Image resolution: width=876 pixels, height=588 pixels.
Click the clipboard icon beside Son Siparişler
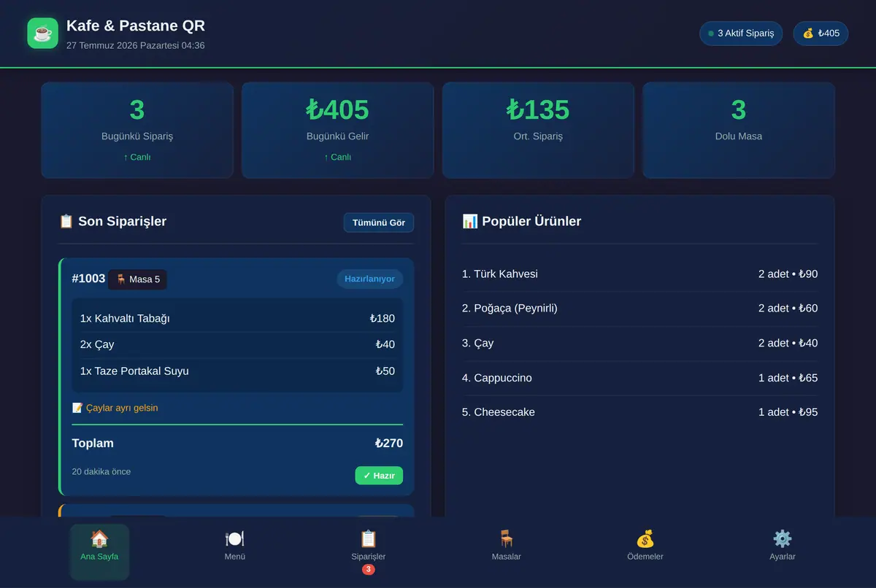(66, 221)
